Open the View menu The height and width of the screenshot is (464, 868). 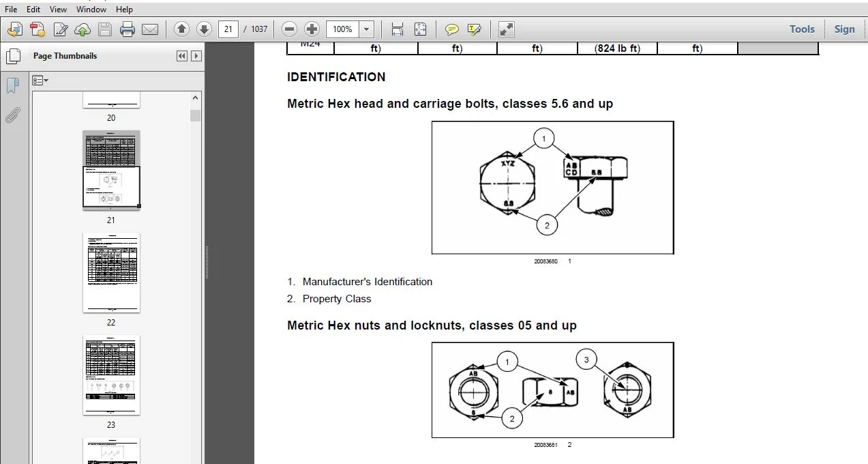(58, 9)
